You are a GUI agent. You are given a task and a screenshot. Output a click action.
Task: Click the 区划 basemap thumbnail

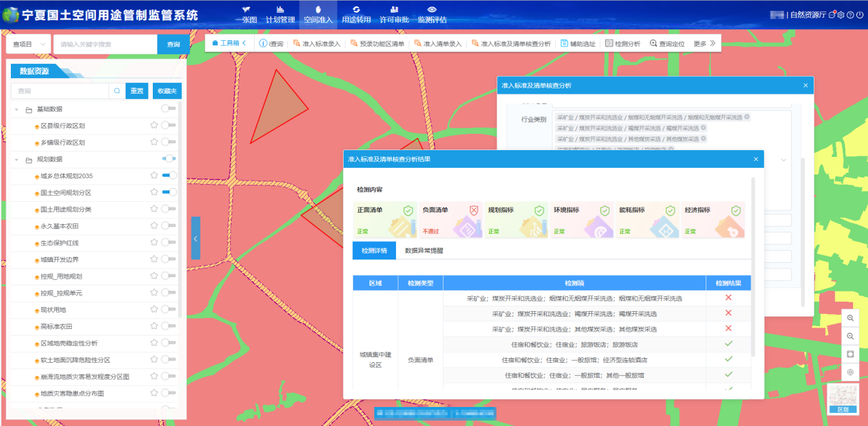pyautogui.click(x=843, y=399)
